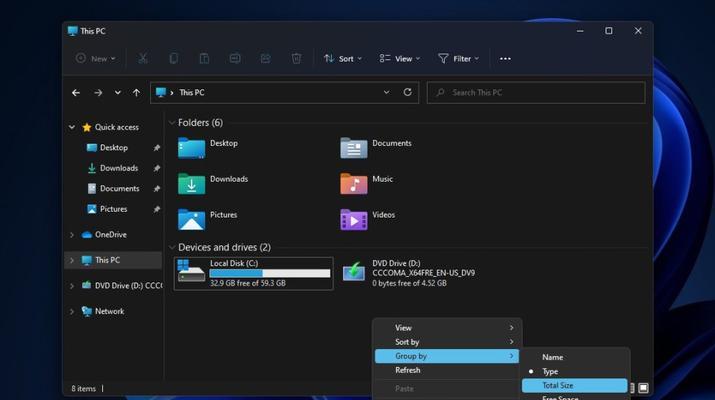Click the Cut scissors icon in toolbar
Image resolution: width=715 pixels, height=400 pixels.
143,58
